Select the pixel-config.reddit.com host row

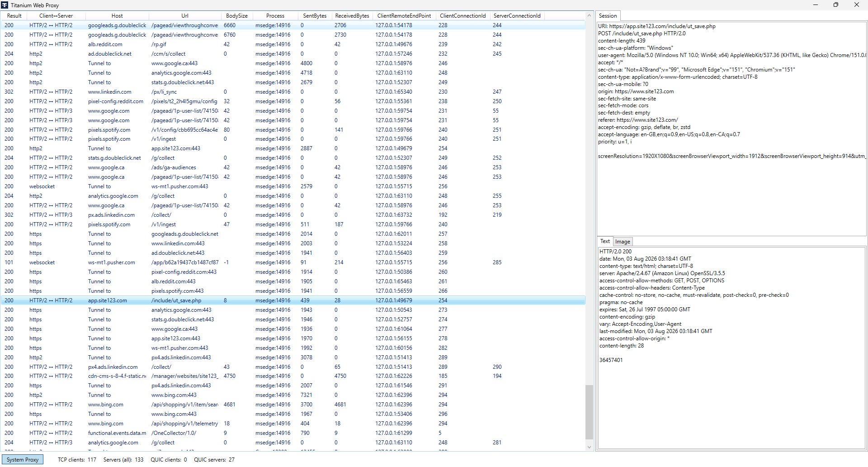[293, 101]
